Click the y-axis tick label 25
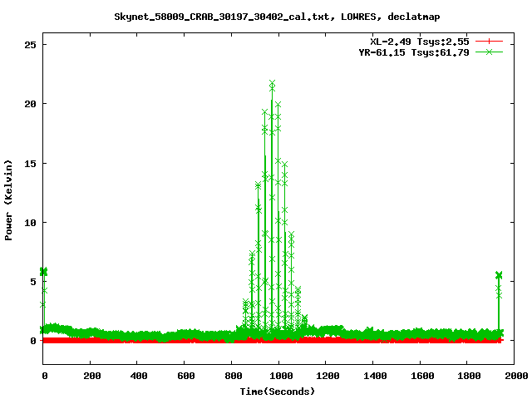The height and width of the screenshot is (399, 532). click(x=30, y=44)
